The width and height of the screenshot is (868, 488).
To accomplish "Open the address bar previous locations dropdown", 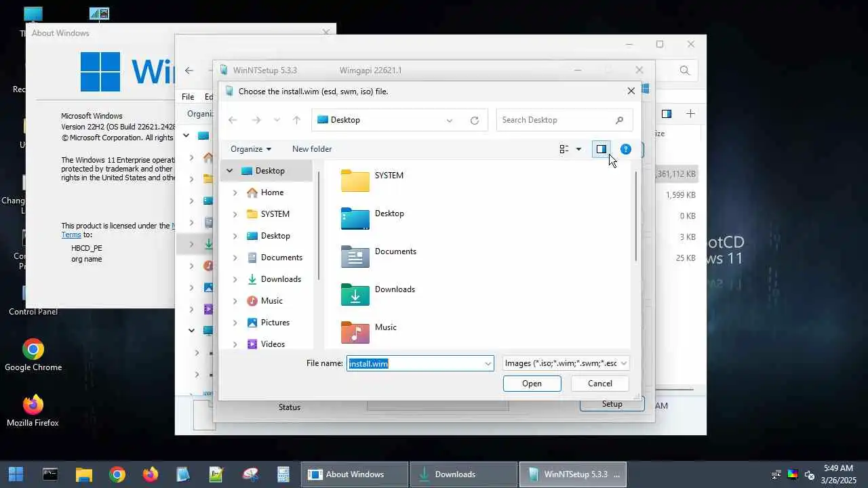I will coord(449,121).
